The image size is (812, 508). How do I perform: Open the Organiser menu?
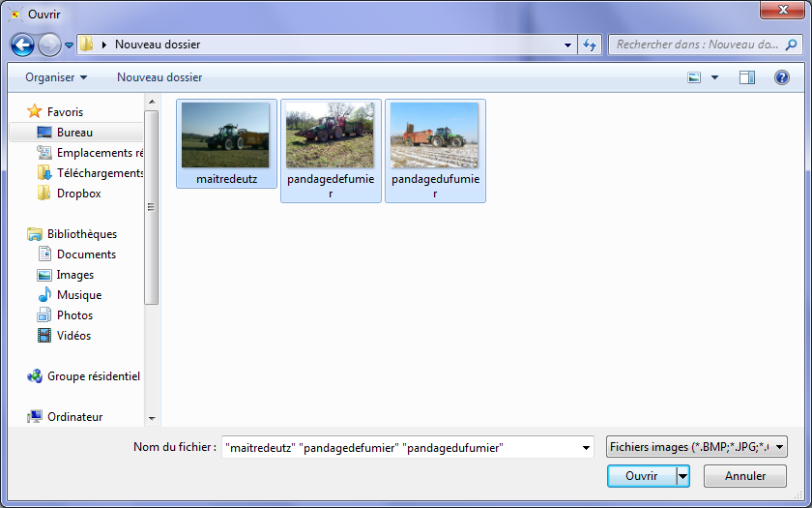click(56, 77)
